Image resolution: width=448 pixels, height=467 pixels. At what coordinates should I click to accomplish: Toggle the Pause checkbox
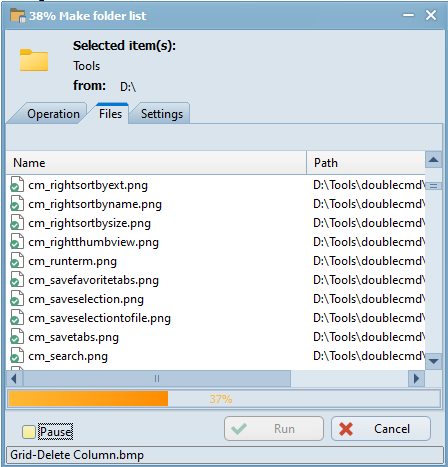click(x=29, y=432)
